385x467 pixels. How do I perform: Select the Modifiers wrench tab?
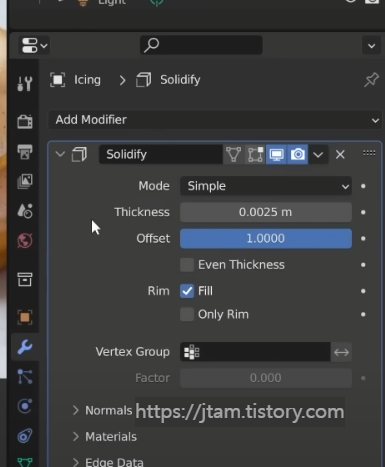tap(25, 347)
